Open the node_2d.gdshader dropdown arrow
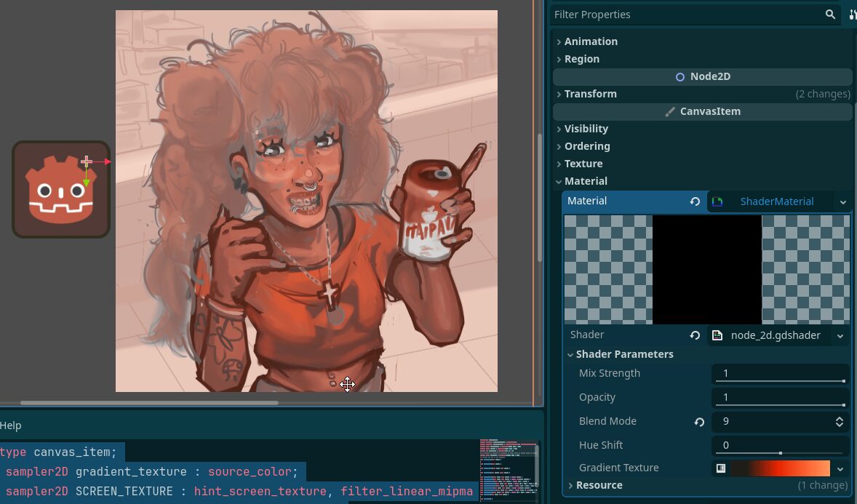857x504 pixels. [x=840, y=335]
